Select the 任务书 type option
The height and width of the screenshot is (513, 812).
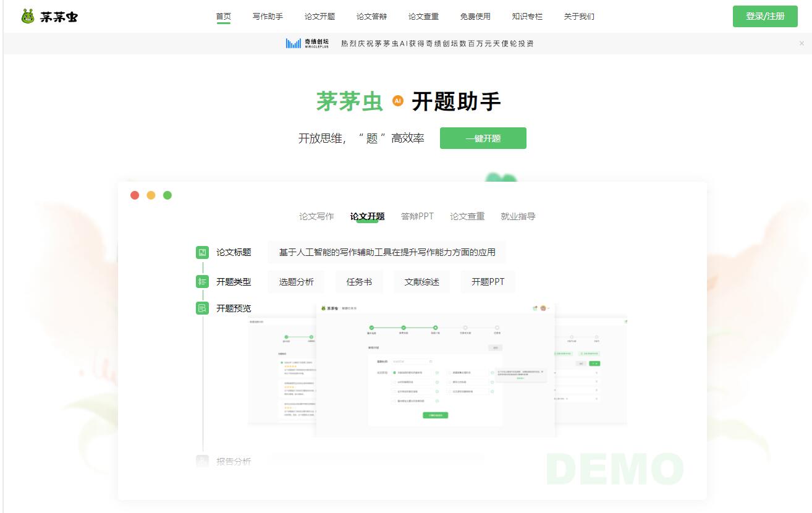pyautogui.click(x=359, y=282)
